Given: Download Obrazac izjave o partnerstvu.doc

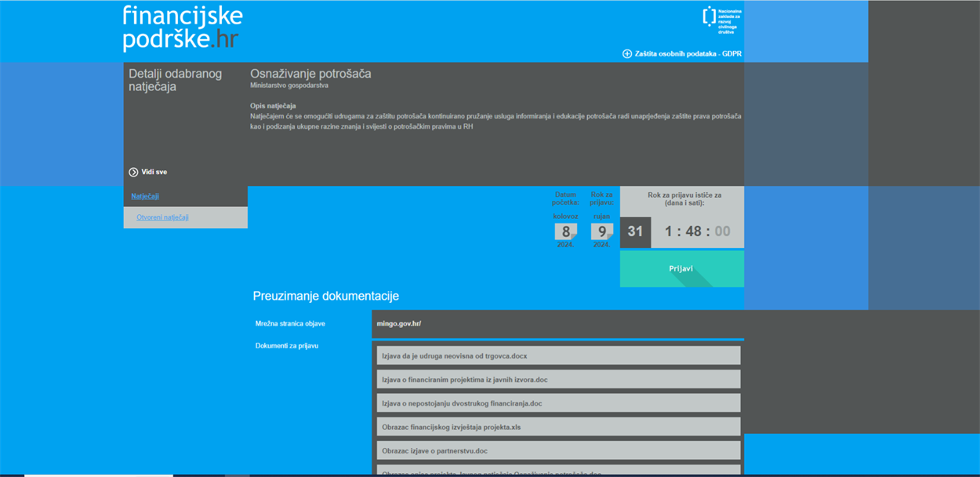Looking at the screenshot, I should (x=434, y=451).
